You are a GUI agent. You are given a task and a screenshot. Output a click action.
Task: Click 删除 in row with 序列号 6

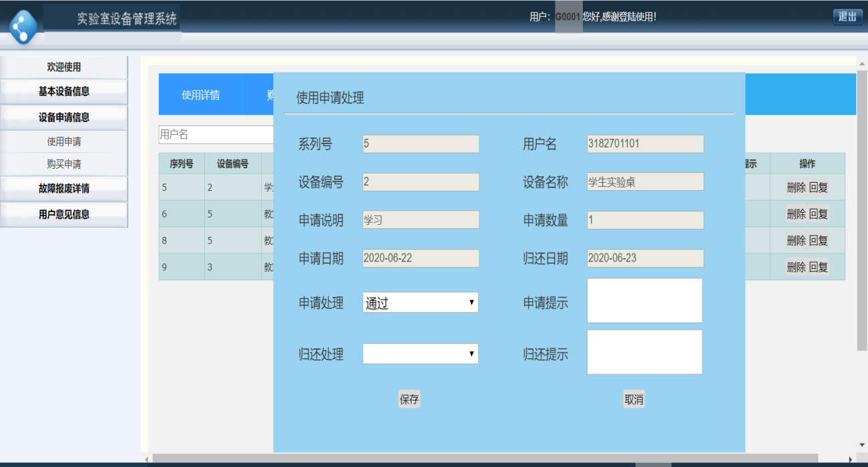pos(796,213)
